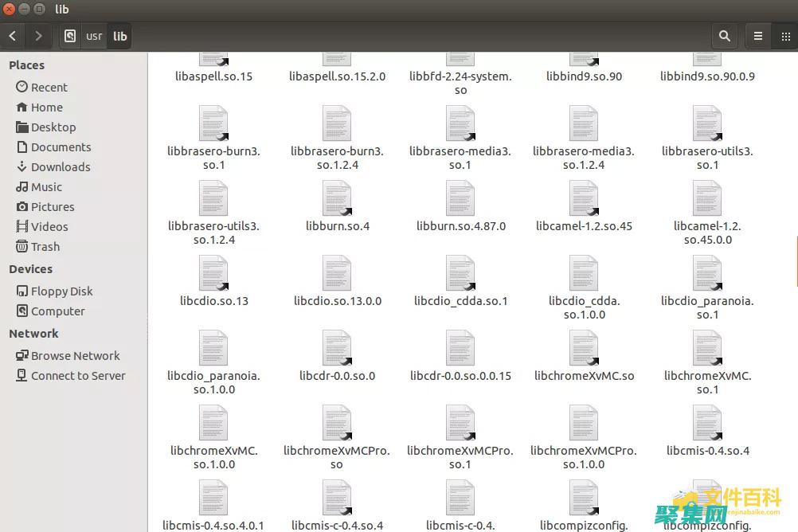Open Recent in the sidebar
Viewport: 798px width, 532px height.
(49, 88)
